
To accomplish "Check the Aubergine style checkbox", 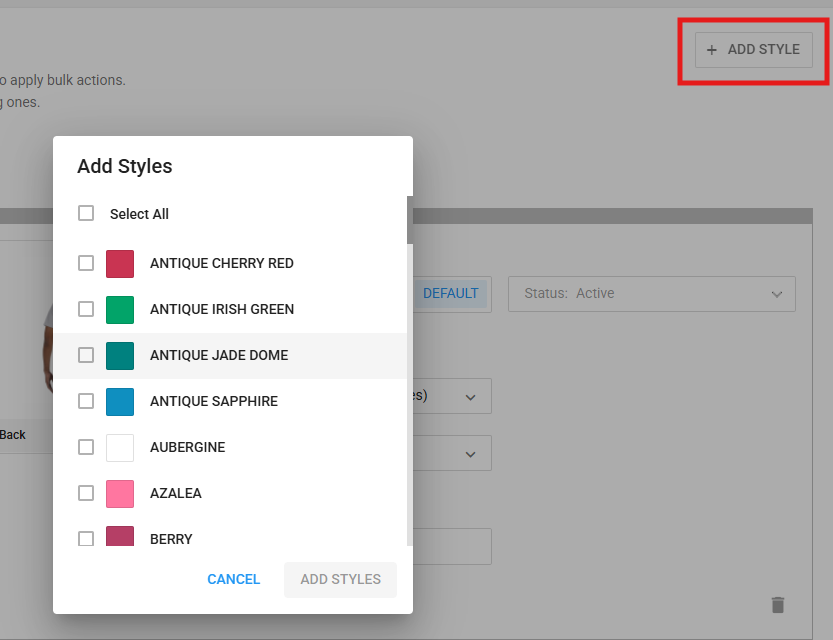I will click(86, 447).
